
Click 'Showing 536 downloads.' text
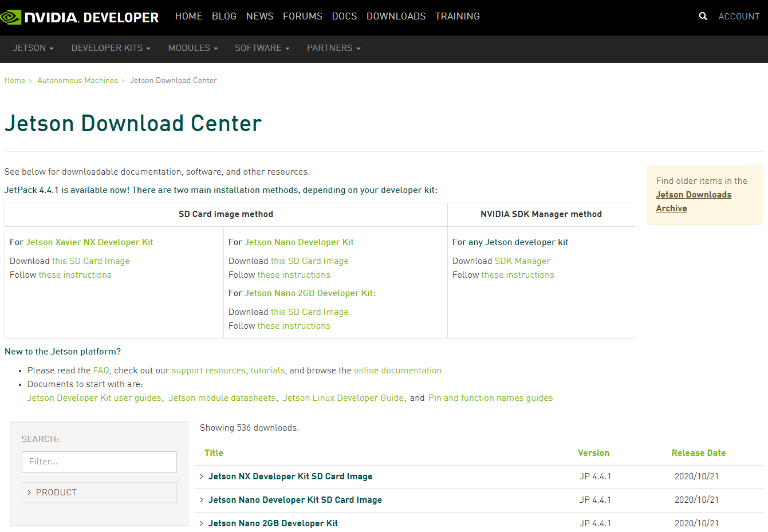tap(249, 428)
